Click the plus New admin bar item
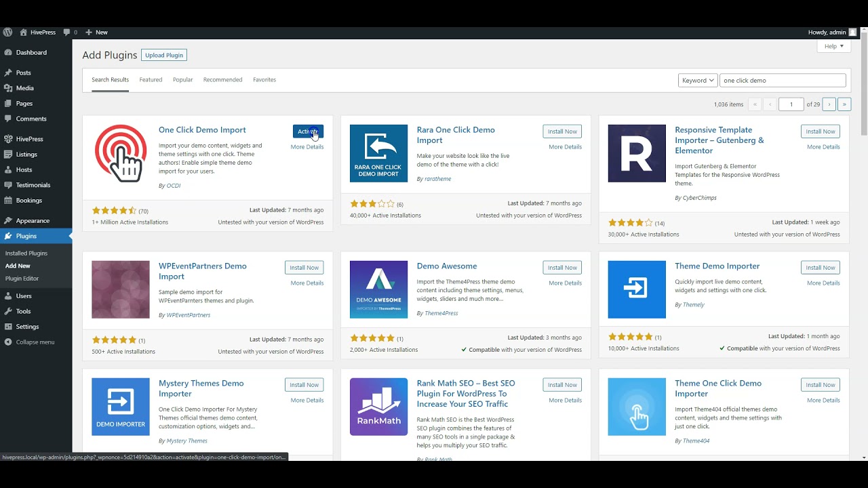868x488 pixels. pos(96,32)
